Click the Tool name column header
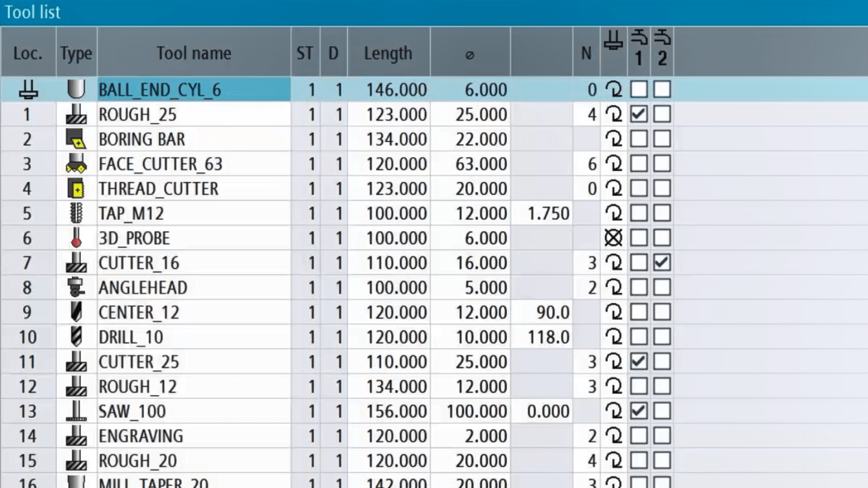 pyautogui.click(x=194, y=53)
